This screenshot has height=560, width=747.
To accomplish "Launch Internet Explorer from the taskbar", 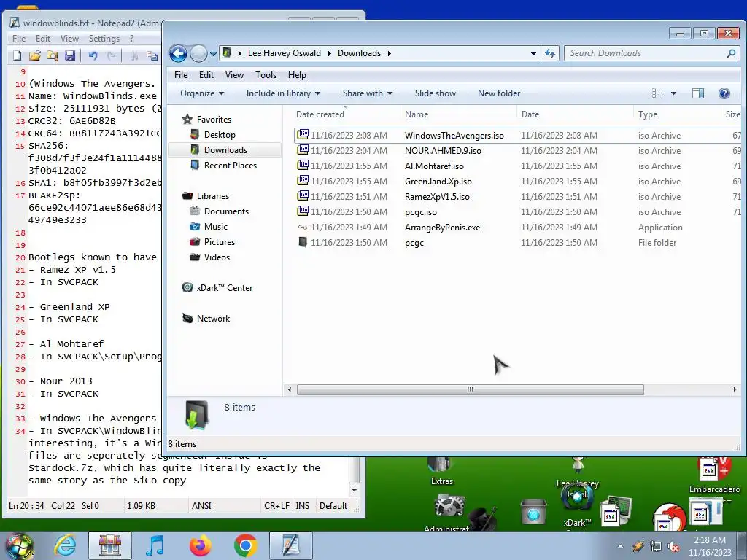I will coord(64,545).
